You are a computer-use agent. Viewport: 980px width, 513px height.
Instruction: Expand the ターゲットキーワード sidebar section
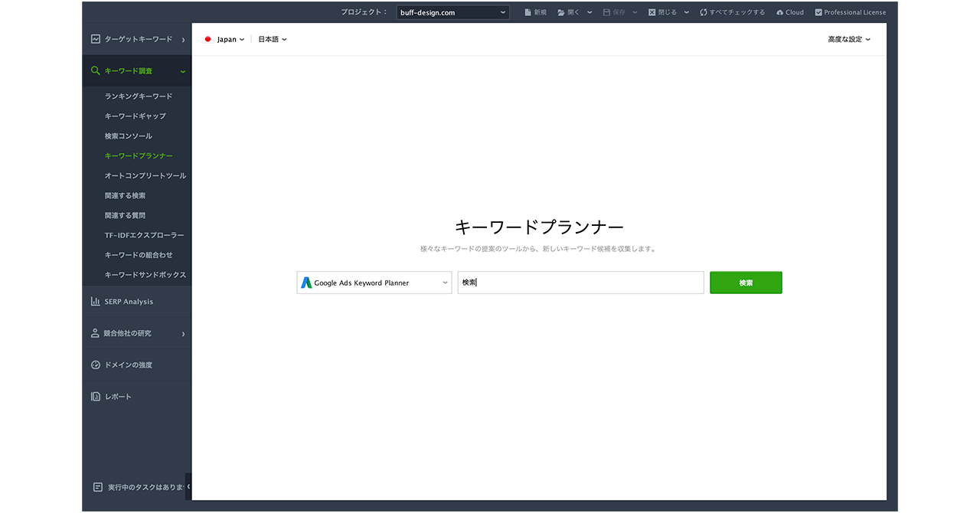pos(138,39)
